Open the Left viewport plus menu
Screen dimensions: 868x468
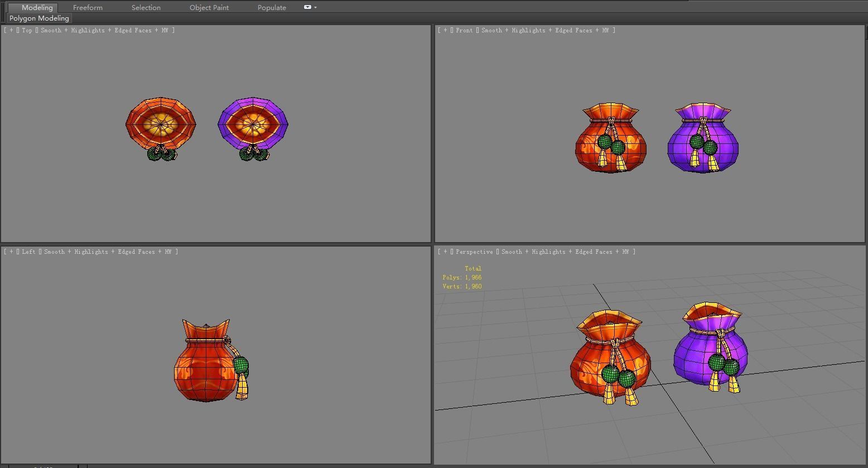[x=11, y=252]
